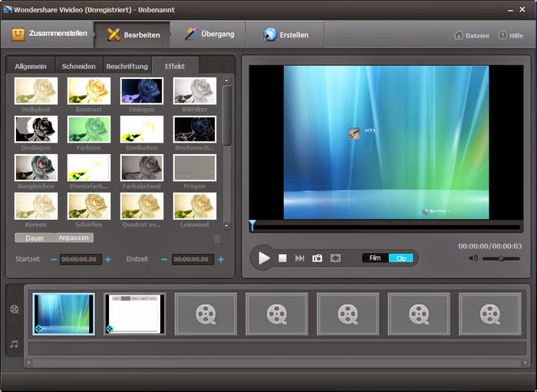This screenshot has width=537, height=392.
Task: Take a snapshot with camera icon
Action: click(x=317, y=259)
